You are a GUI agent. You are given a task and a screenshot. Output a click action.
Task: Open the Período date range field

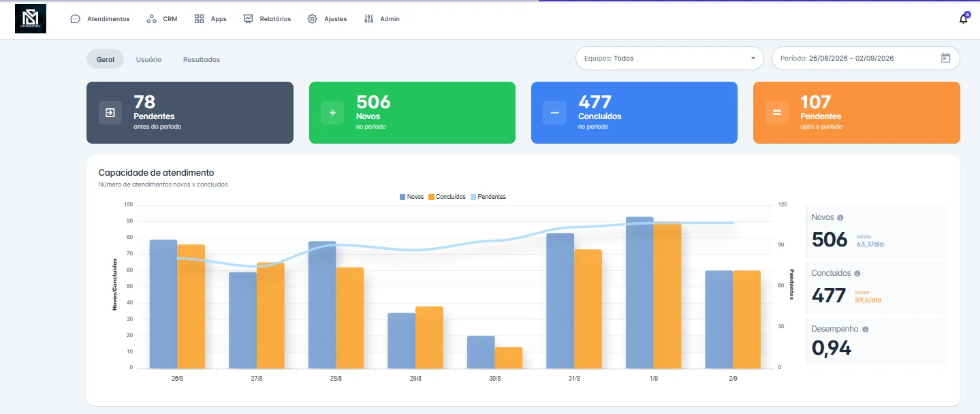point(866,59)
